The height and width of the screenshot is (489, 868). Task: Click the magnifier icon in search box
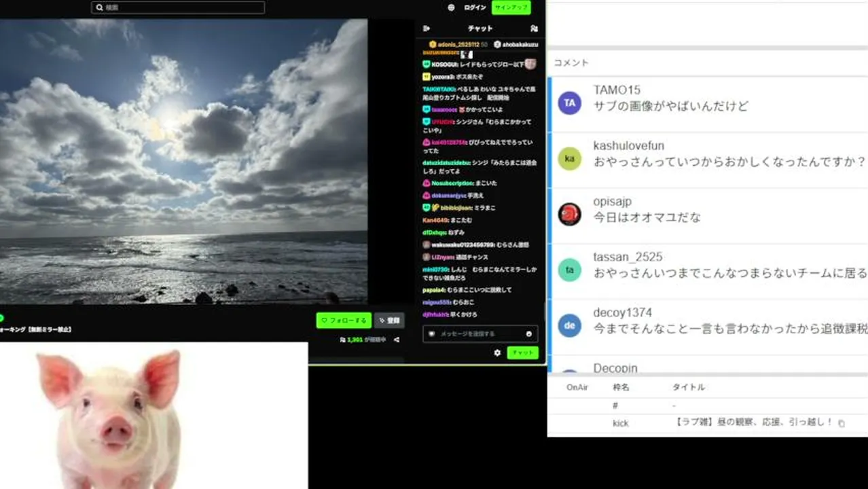[100, 7]
